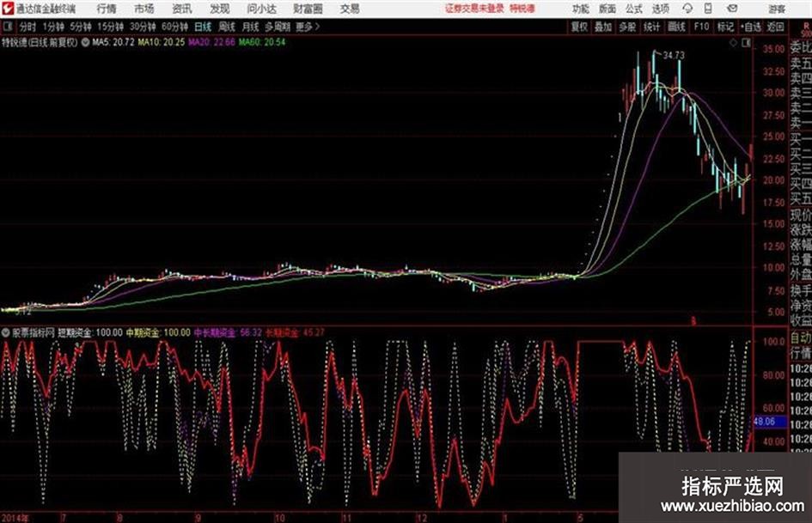812x523 pixels.
Task: Click the MA10: 20.25 indicator value
Action: (161, 42)
